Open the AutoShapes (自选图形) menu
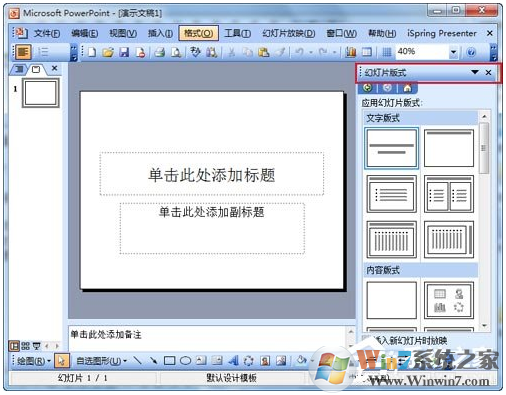This screenshot has height=395, width=506. coord(101,361)
